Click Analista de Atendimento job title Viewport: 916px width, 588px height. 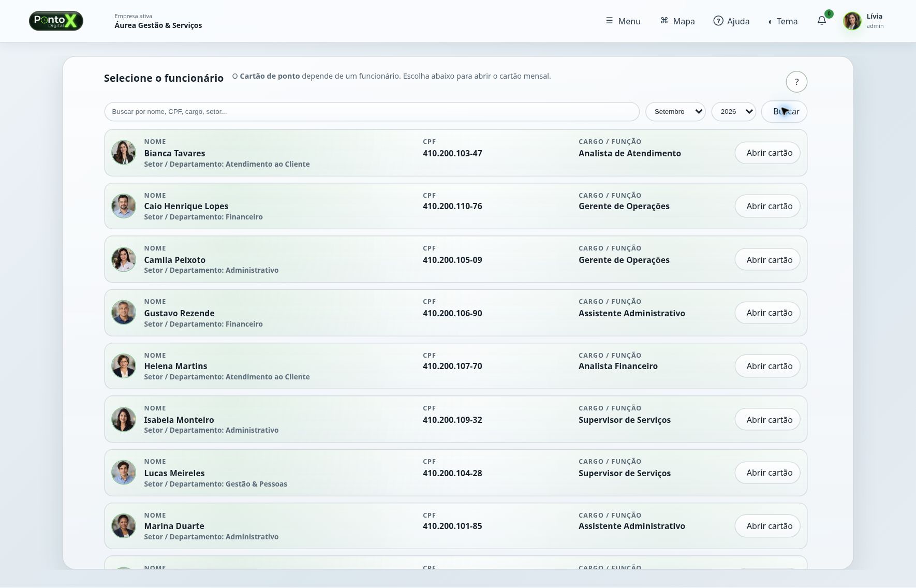tap(630, 153)
